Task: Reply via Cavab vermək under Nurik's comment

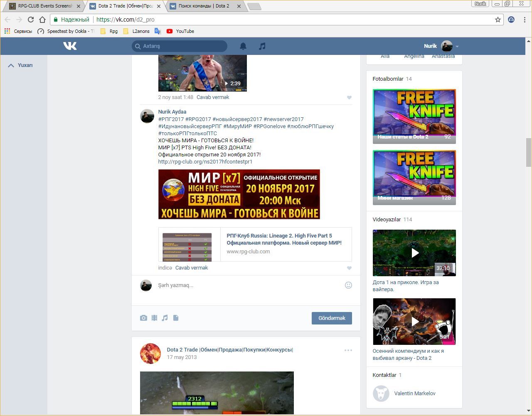Action: pyautogui.click(x=192, y=268)
